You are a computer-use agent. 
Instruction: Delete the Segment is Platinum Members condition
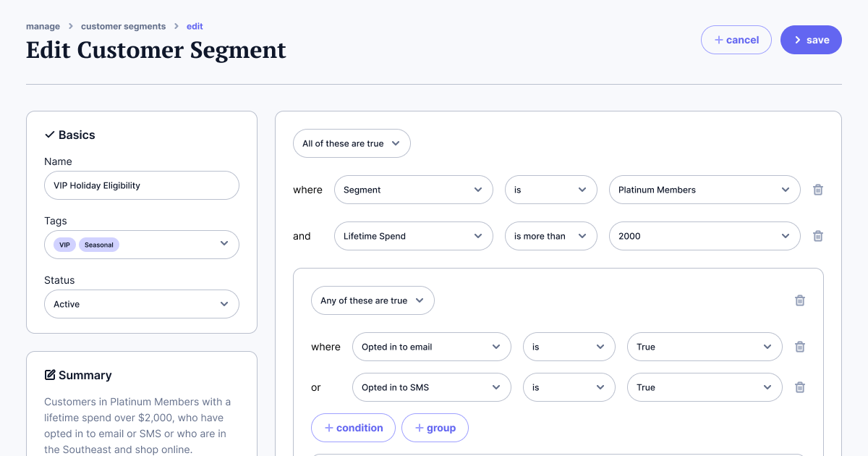(x=818, y=190)
